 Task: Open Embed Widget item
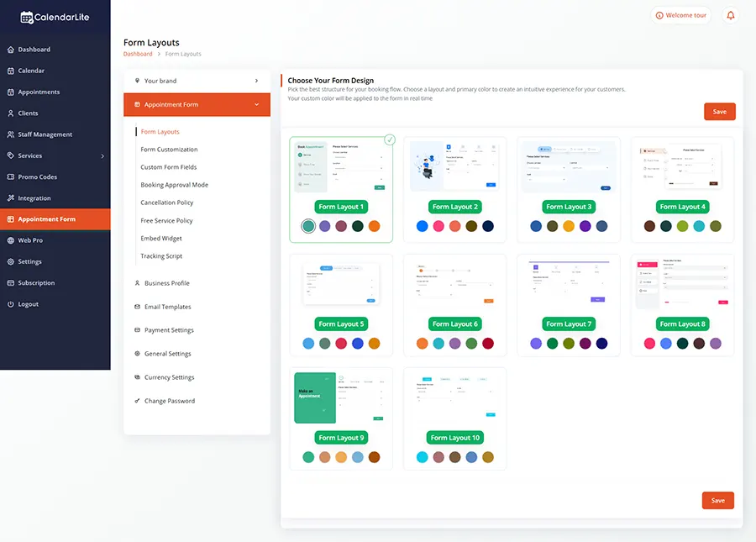(161, 239)
